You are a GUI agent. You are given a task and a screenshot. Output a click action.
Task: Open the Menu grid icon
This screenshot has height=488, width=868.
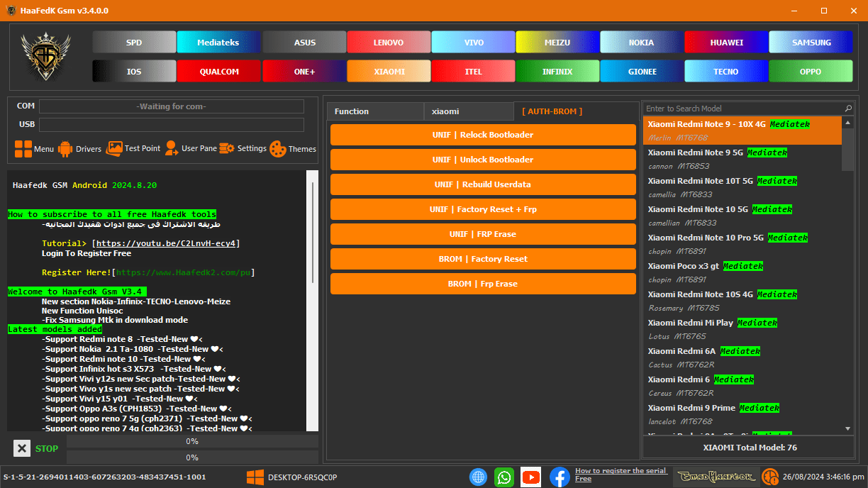pyautogui.click(x=23, y=149)
